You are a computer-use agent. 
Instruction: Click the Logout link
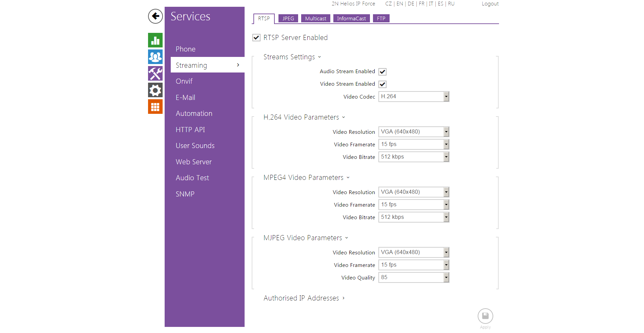coord(490,4)
